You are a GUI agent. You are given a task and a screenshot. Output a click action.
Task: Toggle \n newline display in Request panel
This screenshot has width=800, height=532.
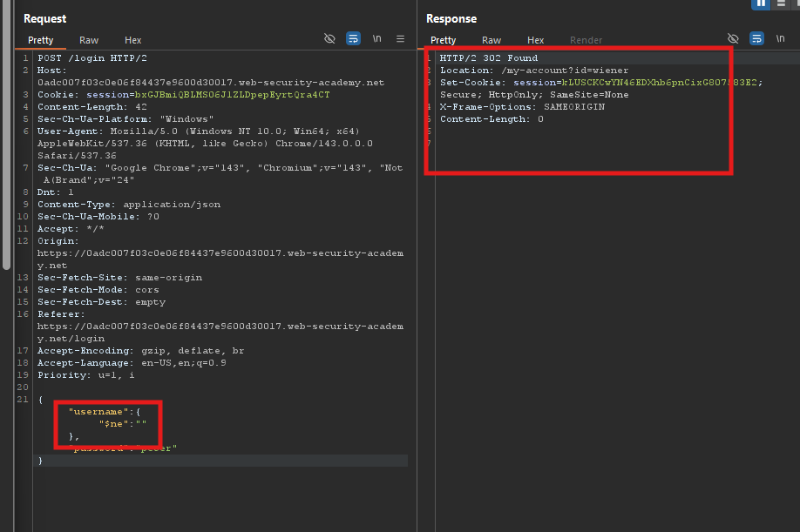point(376,38)
